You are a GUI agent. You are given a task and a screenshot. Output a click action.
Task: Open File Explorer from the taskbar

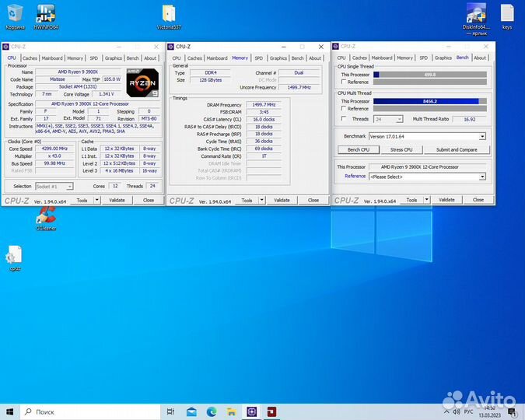click(231, 411)
